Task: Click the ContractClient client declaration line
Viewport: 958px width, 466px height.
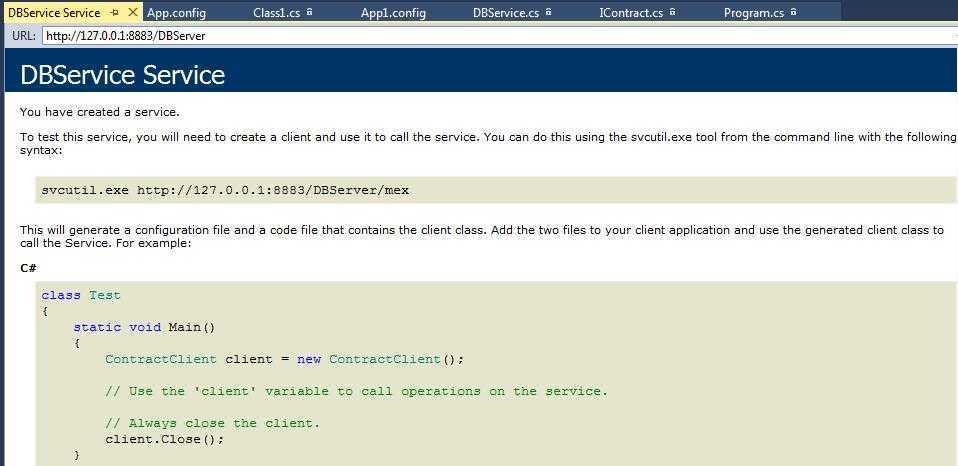Action: tap(285, 359)
